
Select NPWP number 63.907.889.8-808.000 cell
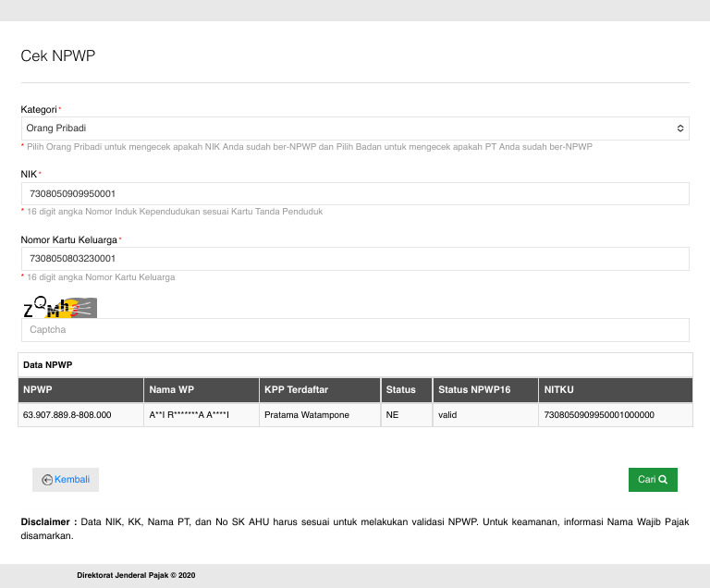(67, 415)
